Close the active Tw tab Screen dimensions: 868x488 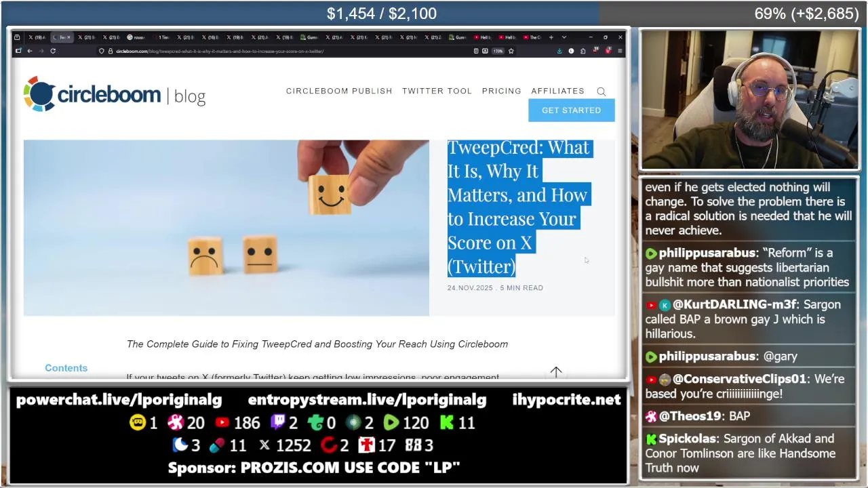click(68, 37)
